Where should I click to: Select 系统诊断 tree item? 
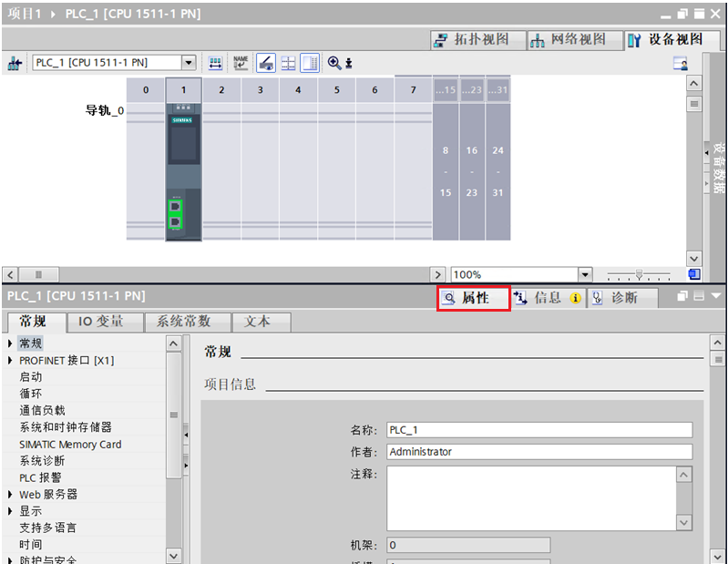(42, 461)
